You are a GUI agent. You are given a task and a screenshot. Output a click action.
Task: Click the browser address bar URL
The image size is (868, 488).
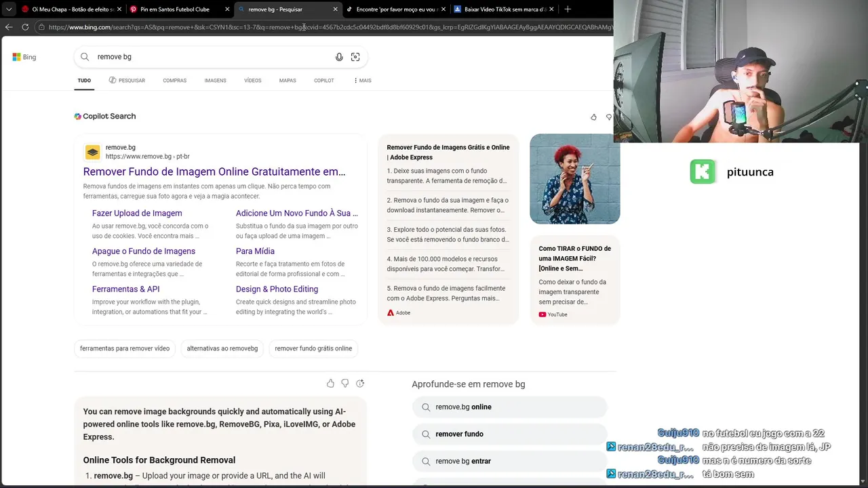(330, 27)
